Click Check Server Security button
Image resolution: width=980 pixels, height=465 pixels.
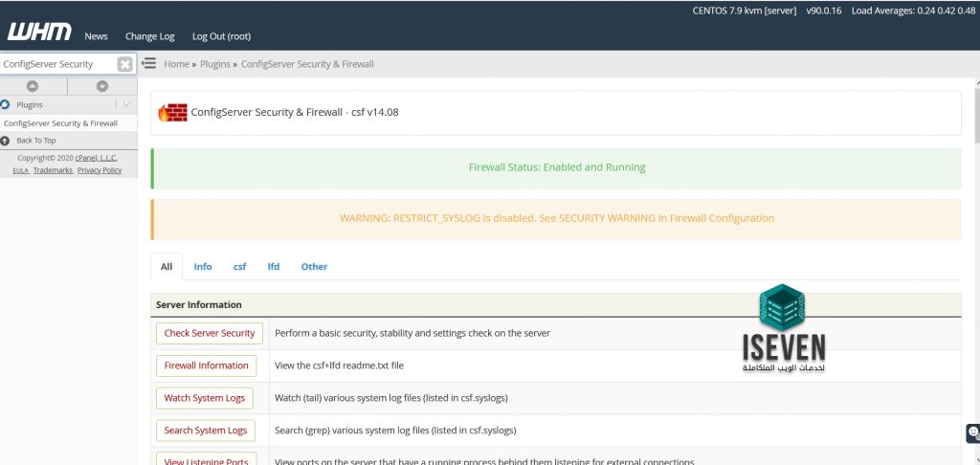tap(210, 333)
